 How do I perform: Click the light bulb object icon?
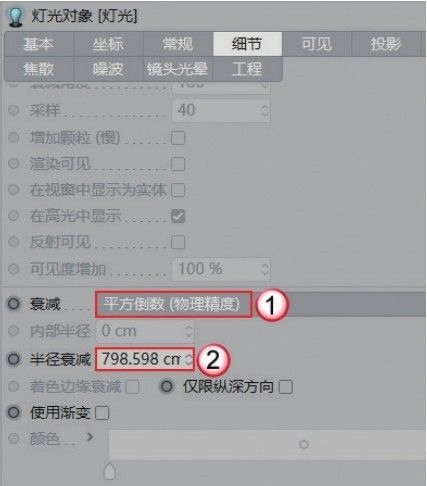[x=15, y=16]
